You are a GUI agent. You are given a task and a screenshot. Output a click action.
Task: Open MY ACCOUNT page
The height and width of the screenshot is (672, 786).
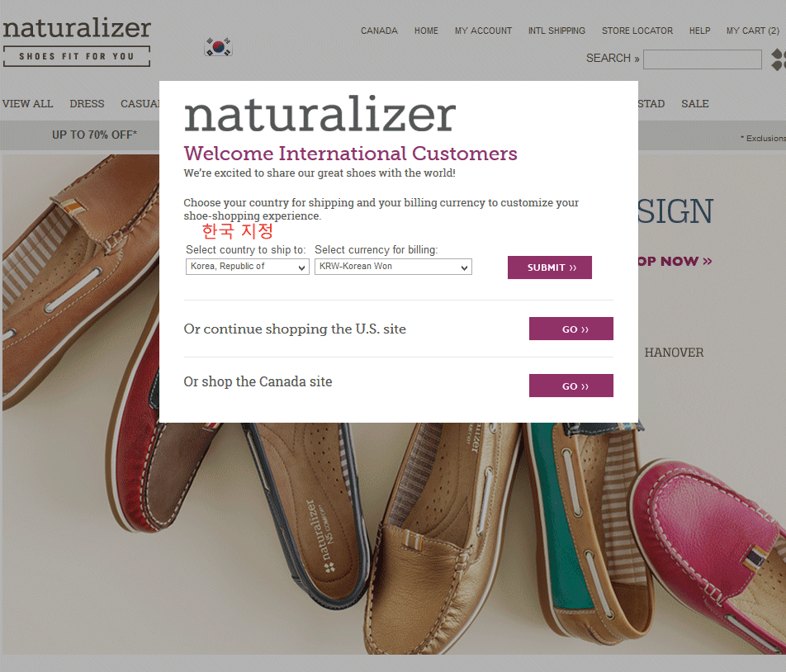483,31
